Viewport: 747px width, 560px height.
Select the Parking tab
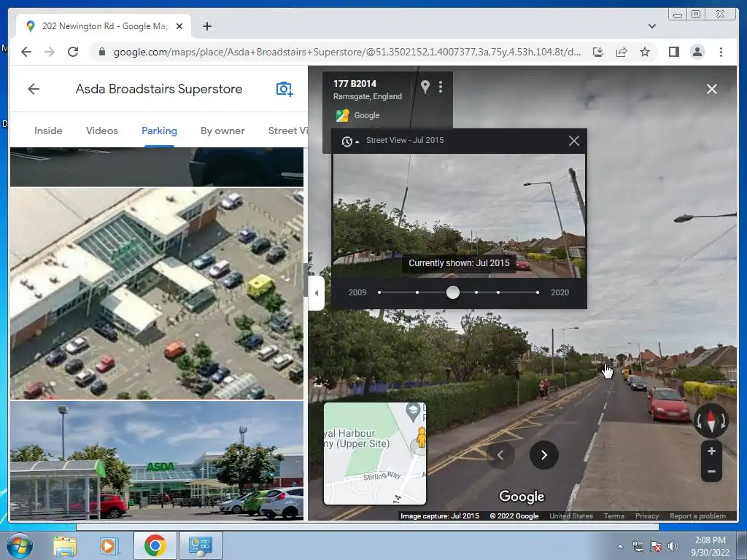point(159,131)
